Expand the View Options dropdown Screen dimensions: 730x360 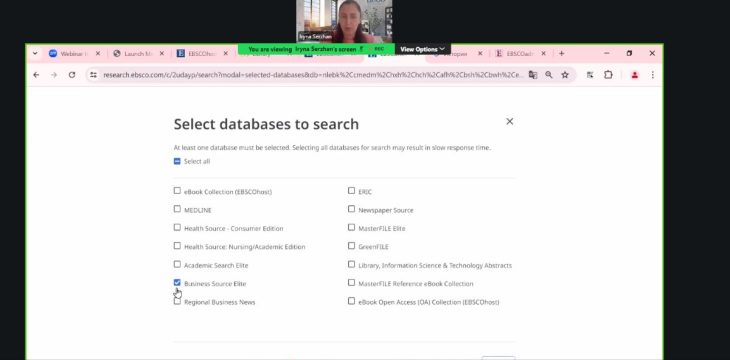[x=422, y=49]
